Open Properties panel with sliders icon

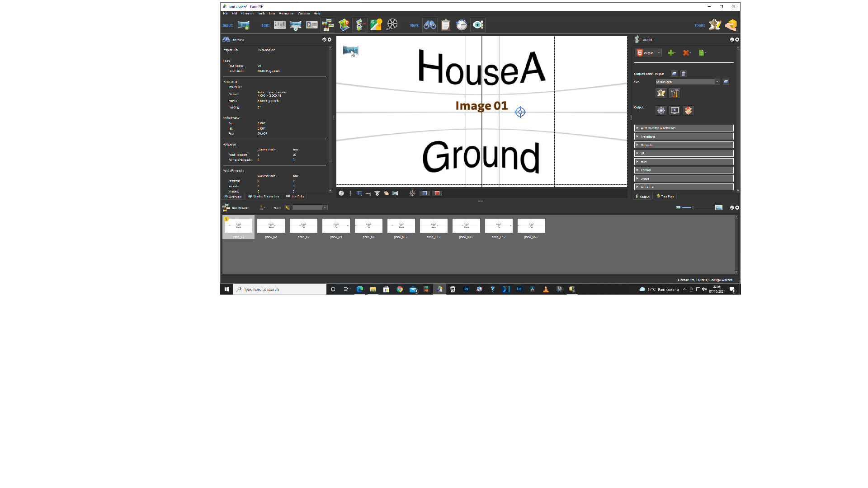280,25
